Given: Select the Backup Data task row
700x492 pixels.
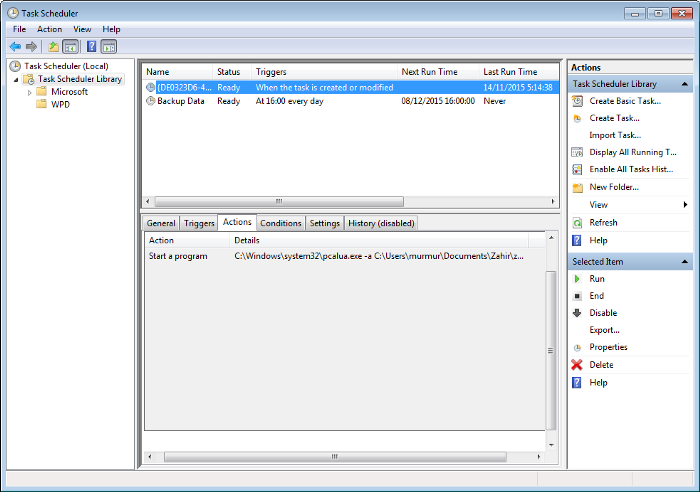Looking at the screenshot, I should pyautogui.click(x=350, y=101).
